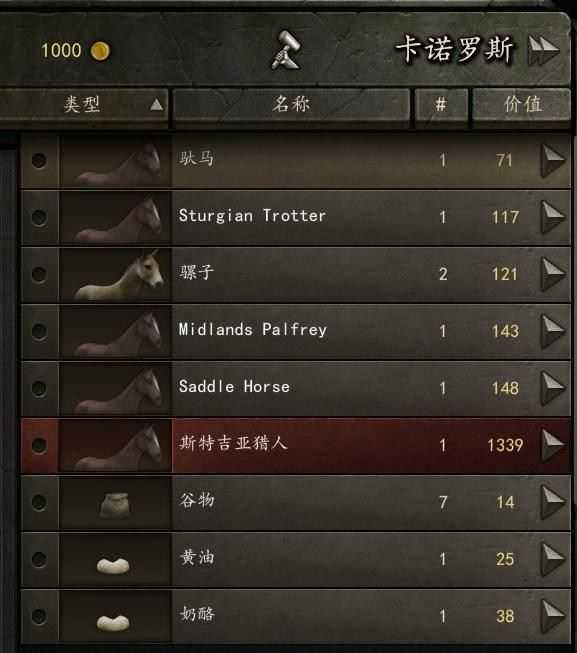Viewport: 577px width, 653px height.
Task: Click the double-arrow transfer-all icon beside 卡诺罗斯
Action: pyautogui.click(x=543, y=50)
